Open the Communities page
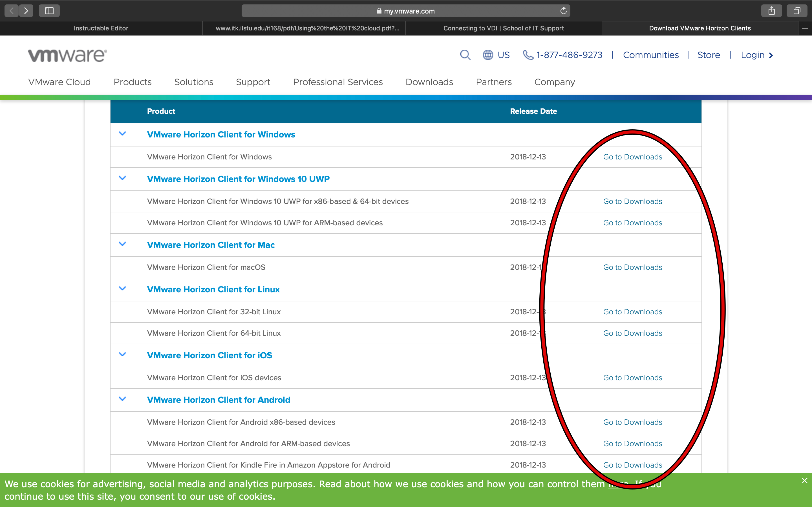812x507 pixels. [651, 55]
